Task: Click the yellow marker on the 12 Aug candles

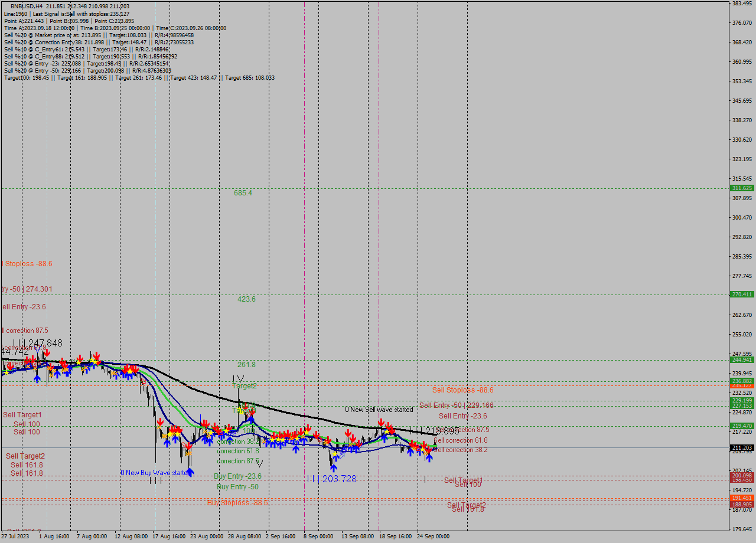Action: click(130, 371)
